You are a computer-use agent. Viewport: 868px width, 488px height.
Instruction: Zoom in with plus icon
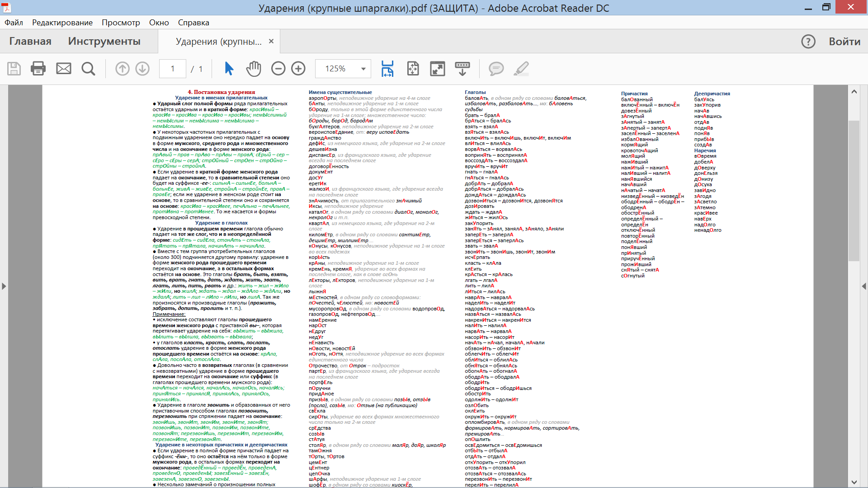(x=298, y=69)
